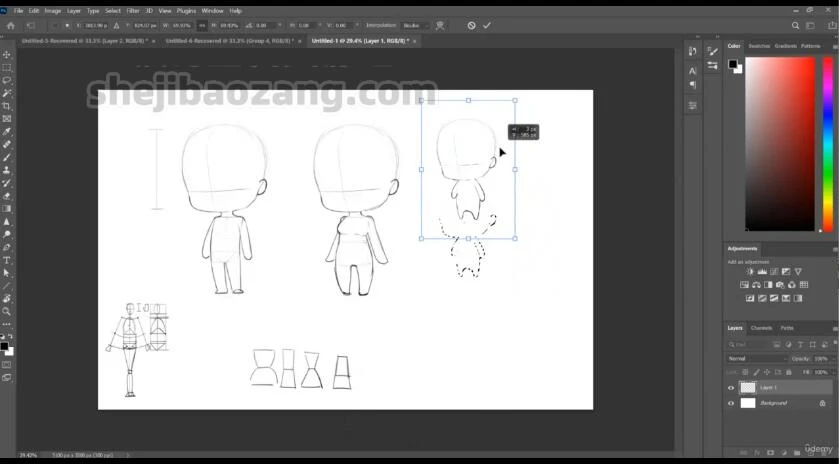Switch to the Channels tab

pyautogui.click(x=761, y=328)
